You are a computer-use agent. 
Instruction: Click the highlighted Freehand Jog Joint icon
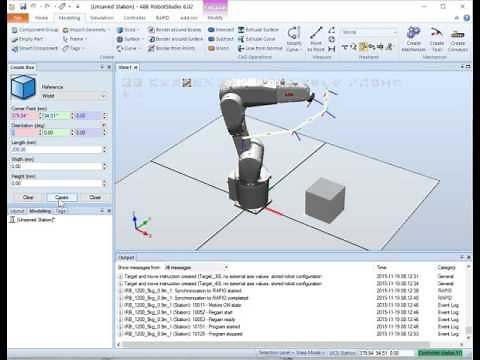coord(363,47)
